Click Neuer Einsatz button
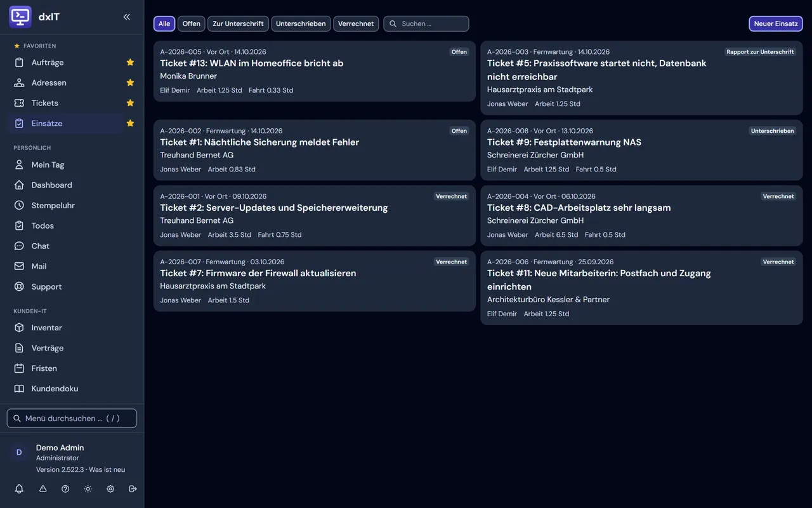Viewport: 812px width, 508px height. point(776,23)
